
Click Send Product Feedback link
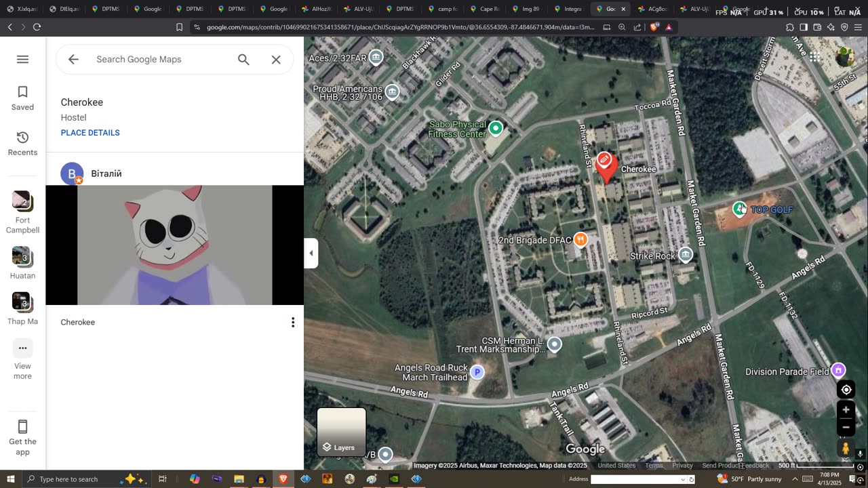tap(735, 466)
